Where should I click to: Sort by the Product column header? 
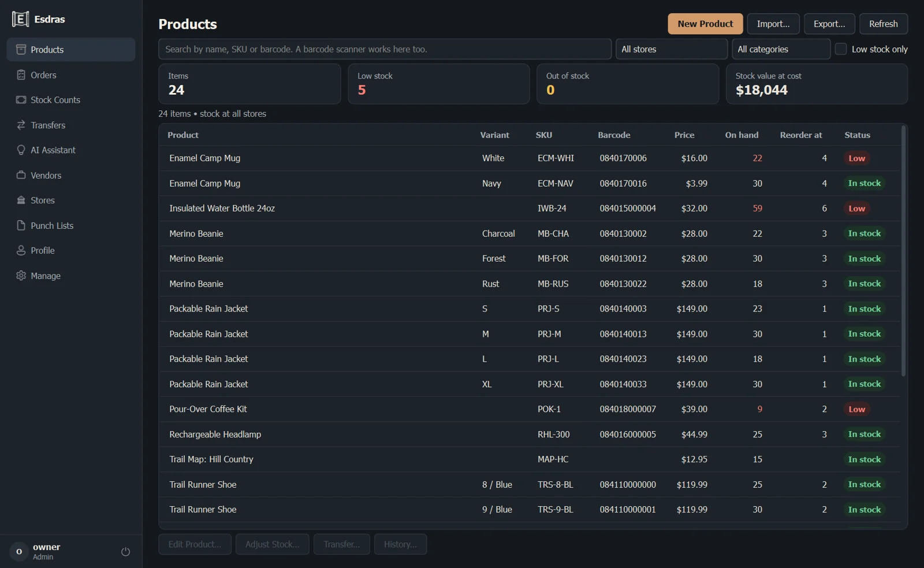[x=183, y=135]
